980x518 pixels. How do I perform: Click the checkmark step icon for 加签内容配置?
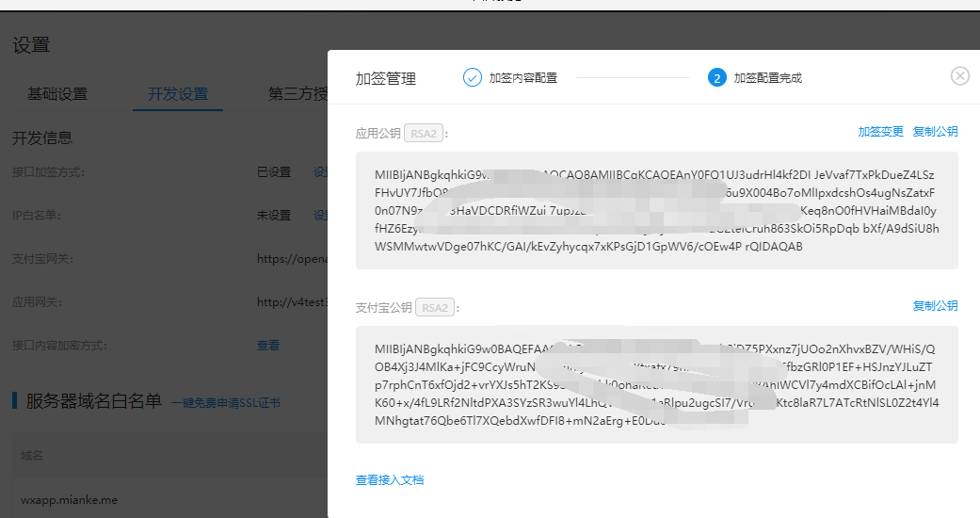coord(472,77)
